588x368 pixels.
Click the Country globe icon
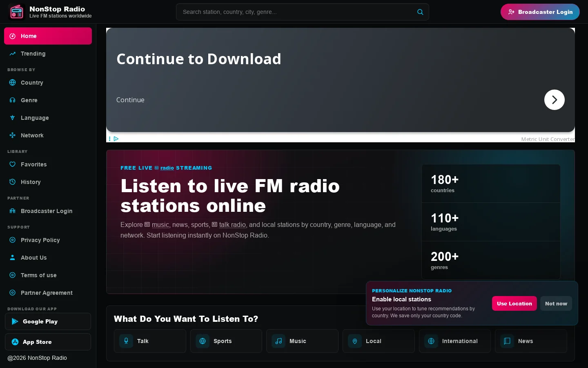pos(13,83)
